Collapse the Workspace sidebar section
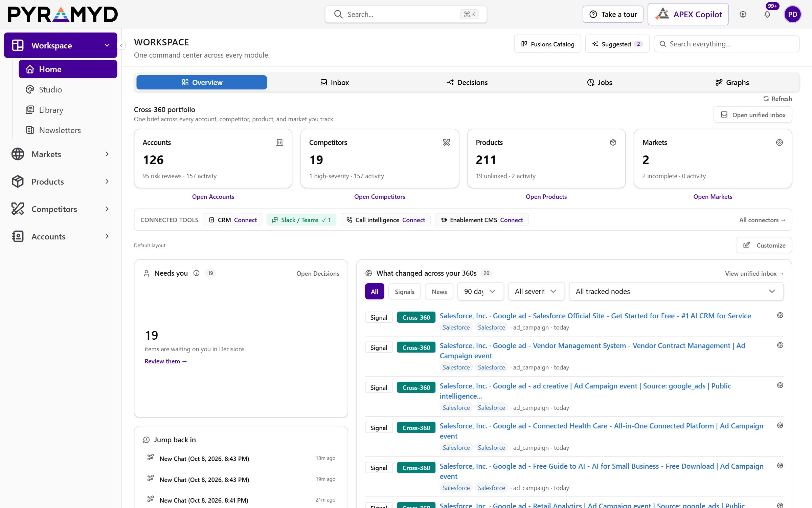Screen dimensions: 812x508 [x=61, y=45]
